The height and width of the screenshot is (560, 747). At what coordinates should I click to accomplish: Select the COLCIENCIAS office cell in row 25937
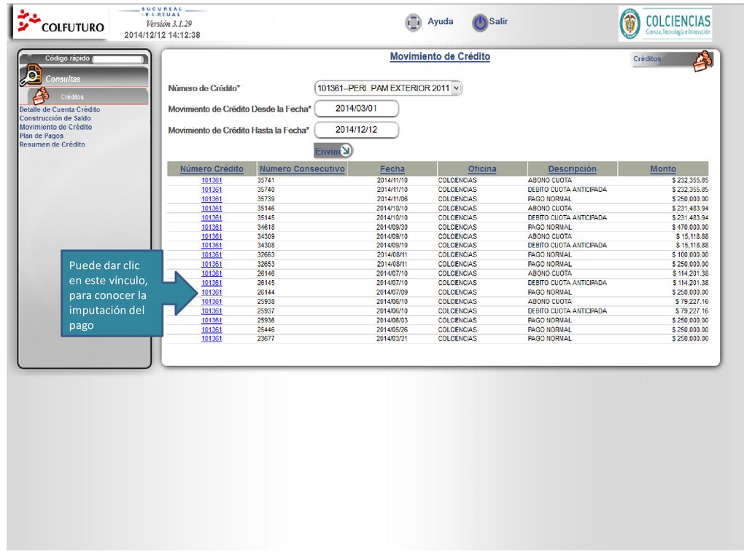click(457, 311)
